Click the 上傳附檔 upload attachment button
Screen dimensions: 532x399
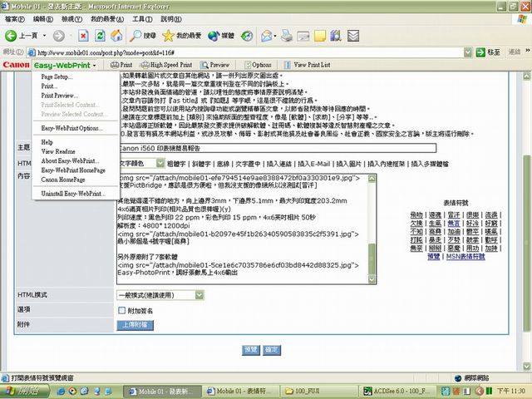[135, 325]
